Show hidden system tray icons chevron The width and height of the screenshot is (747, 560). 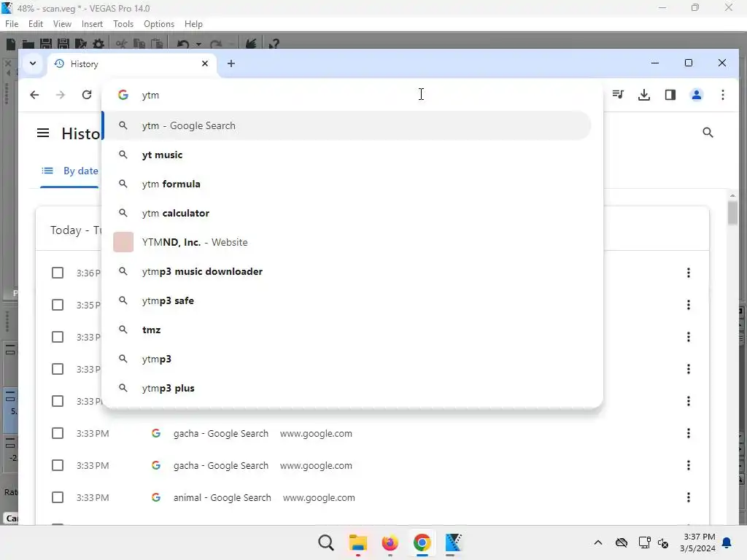pyautogui.click(x=598, y=542)
